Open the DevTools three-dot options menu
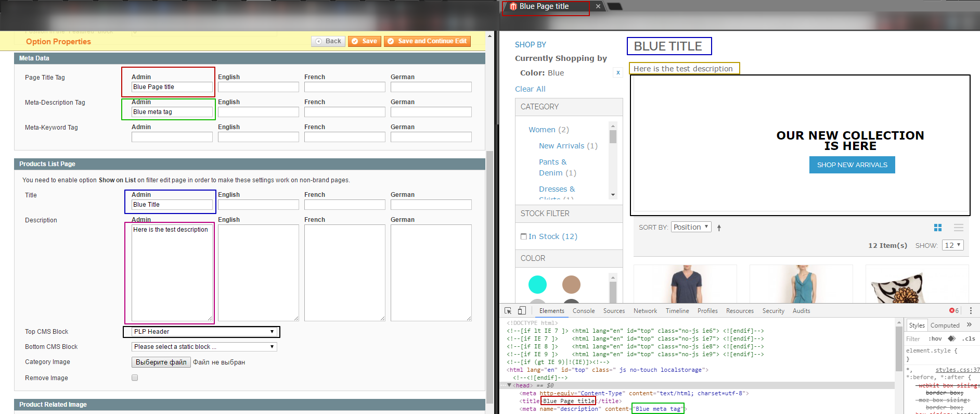 [971, 311]
